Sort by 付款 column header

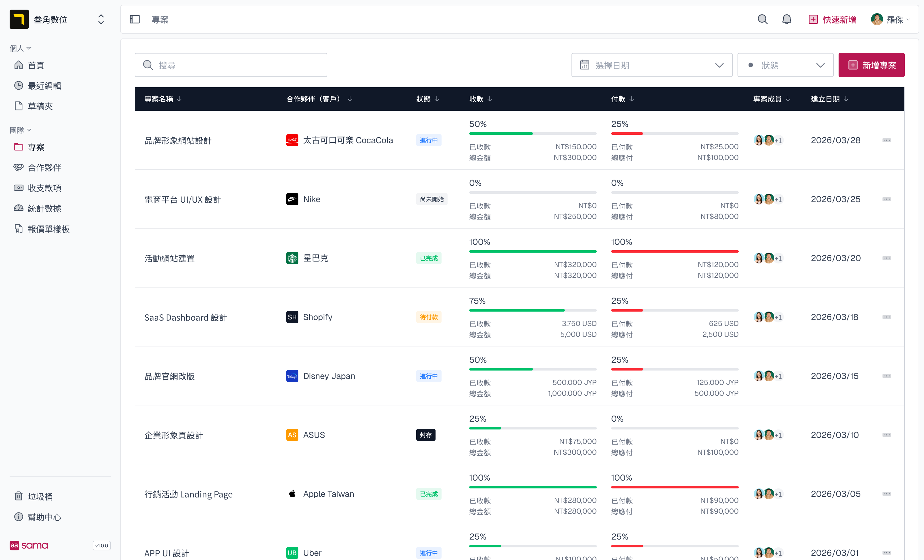pyautogui.click(x=623, y=99)
